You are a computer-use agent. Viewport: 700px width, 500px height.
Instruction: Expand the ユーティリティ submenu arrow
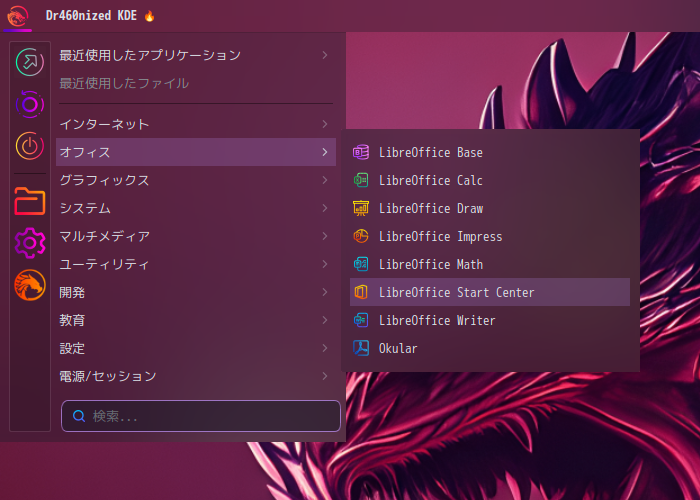click(325, 264)
